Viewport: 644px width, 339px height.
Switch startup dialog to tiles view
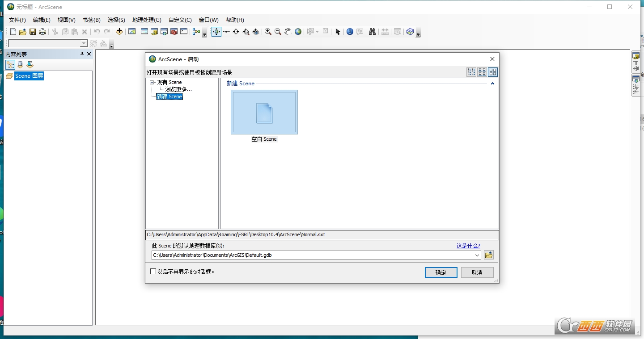click(482, 72)
